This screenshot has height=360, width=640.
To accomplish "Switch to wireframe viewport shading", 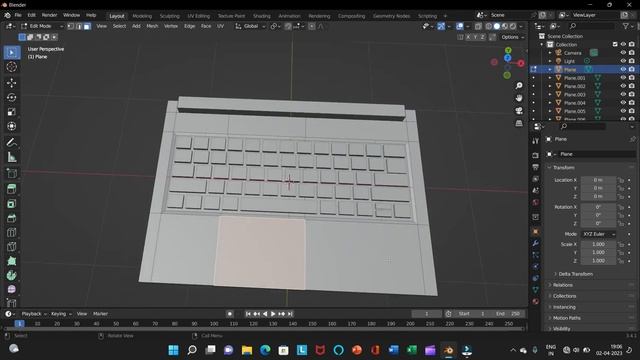I will pyautogui.click(x=489, y=27).
